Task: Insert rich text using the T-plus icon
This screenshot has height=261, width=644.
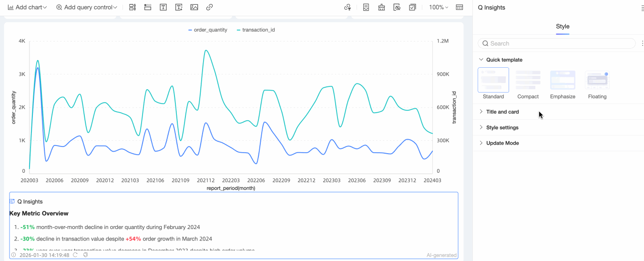Action: [179, 8]
